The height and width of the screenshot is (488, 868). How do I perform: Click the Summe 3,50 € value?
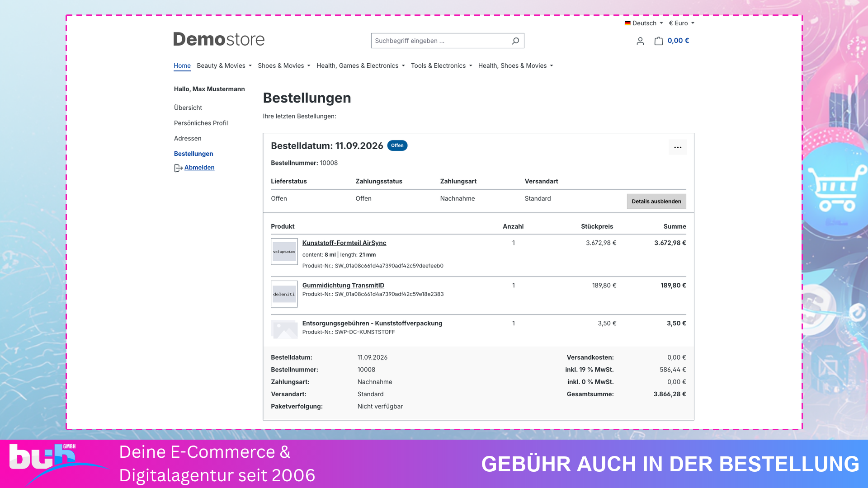[x=676, y=324]
